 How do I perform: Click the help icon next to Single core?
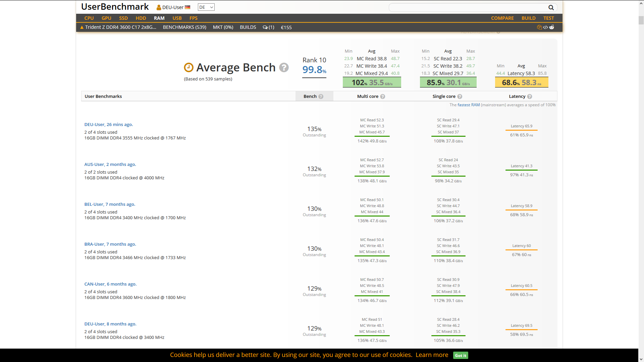(460, 96)
